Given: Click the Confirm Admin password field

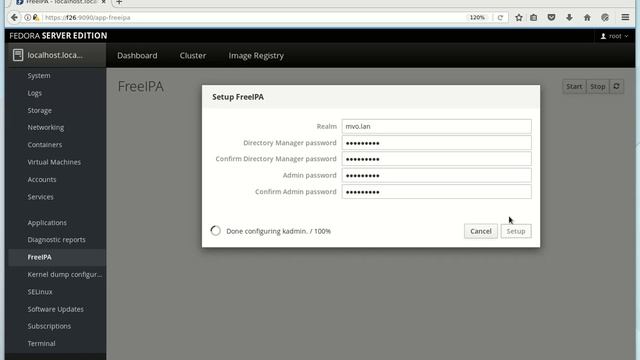Looking at the screenshot, I should click(x=436, y=192).
